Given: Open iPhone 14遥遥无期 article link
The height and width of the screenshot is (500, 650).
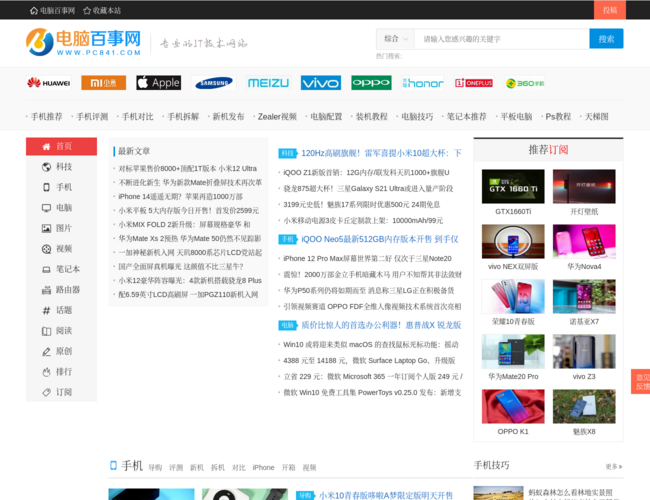Looking at the screenshot, I should [x=180, y=197].
